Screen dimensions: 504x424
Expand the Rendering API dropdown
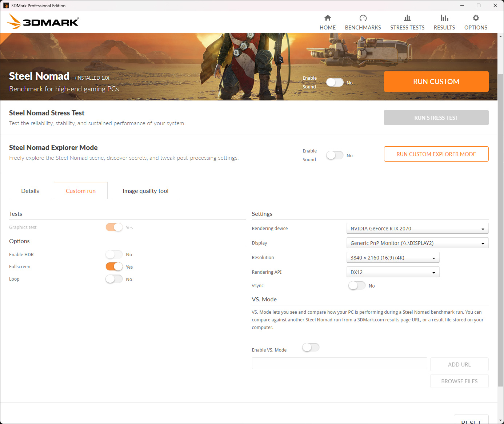[x=393, y=272]
